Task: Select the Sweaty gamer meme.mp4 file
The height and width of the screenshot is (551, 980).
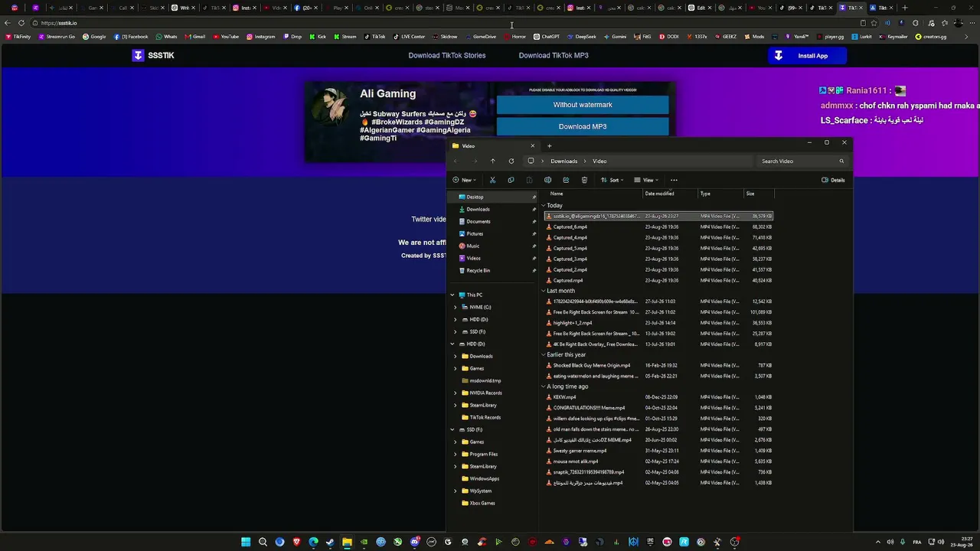Action: pos(658,451)
